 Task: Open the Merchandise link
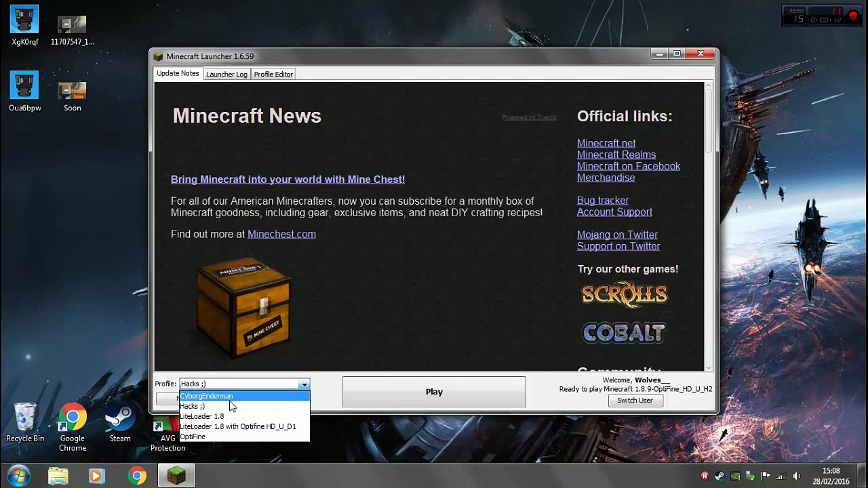606,178
